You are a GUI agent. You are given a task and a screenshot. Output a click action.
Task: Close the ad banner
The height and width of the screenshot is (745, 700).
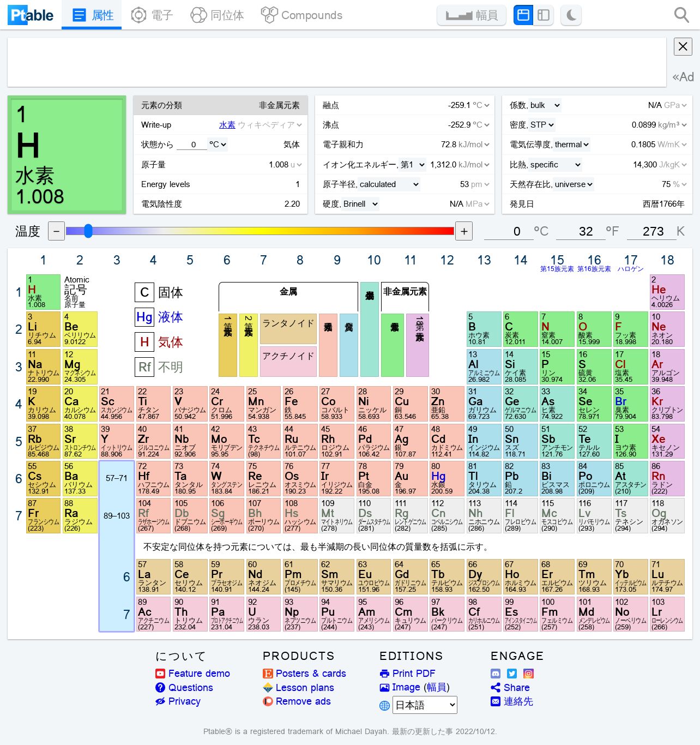click(x=683, y=47)
